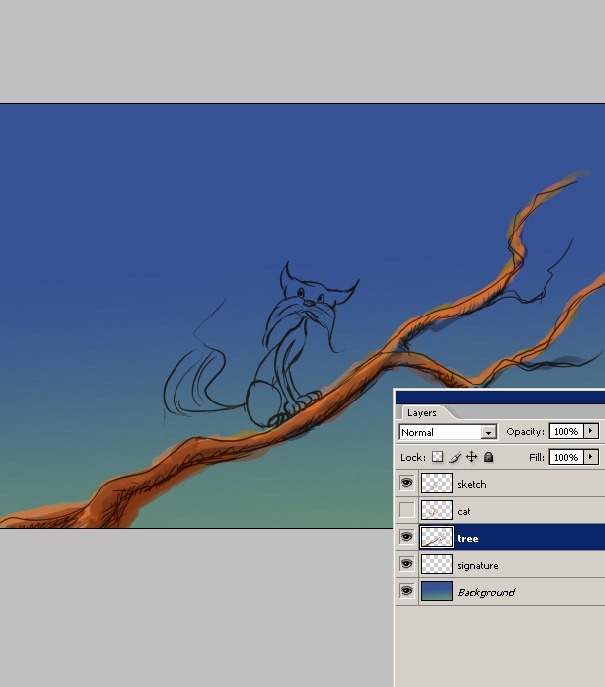Hide the Background layer

(406, 591)
